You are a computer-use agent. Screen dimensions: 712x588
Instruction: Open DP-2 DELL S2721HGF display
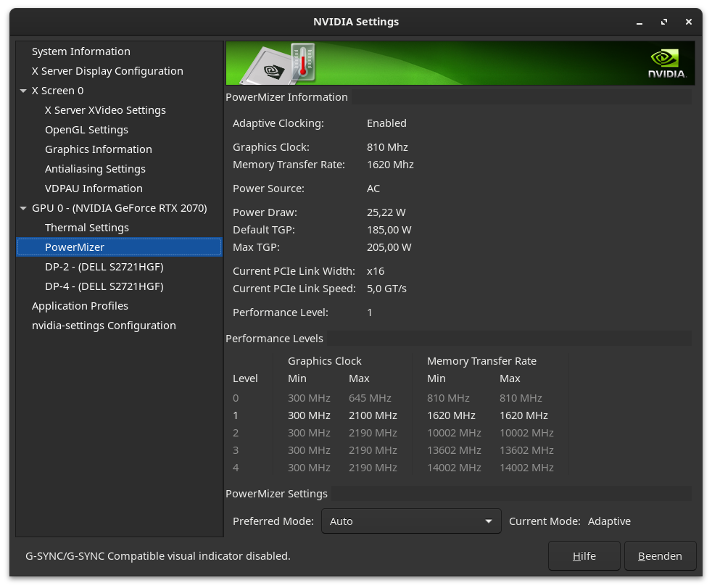[104, 267]
